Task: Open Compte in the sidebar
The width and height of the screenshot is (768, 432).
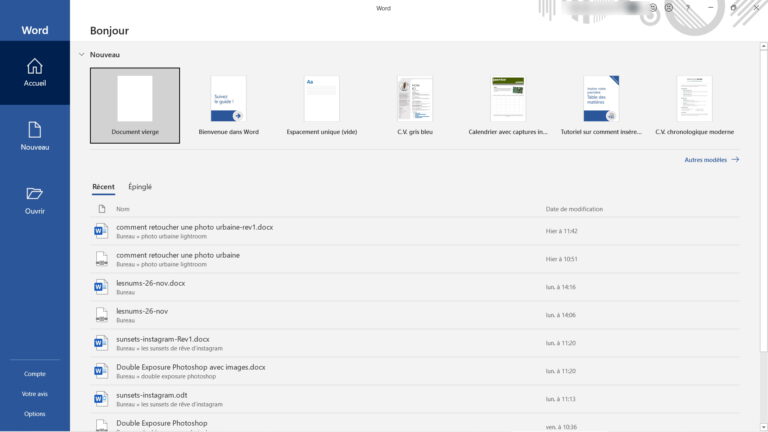Action: 35,374
